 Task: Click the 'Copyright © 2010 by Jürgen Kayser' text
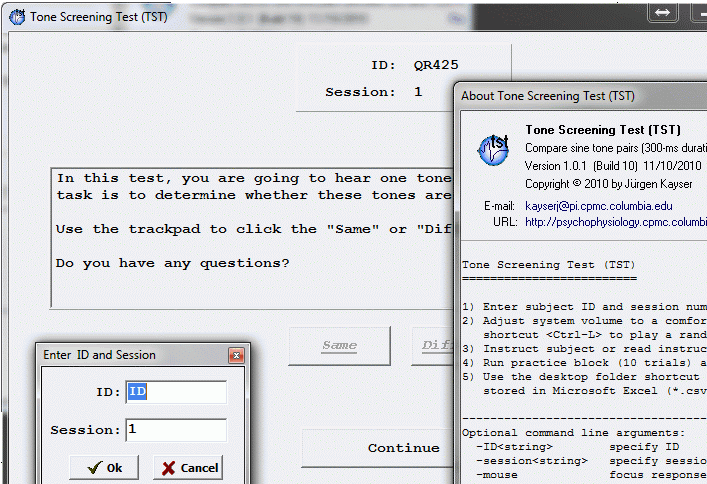609,184
